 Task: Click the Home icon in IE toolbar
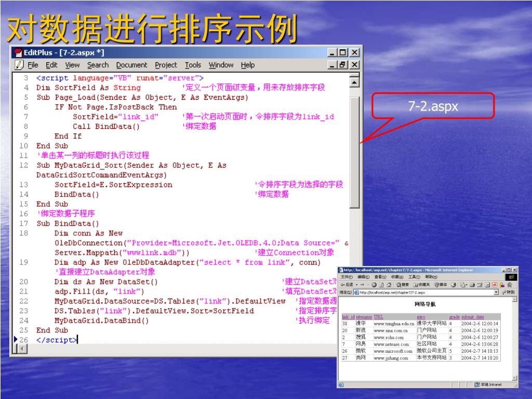(x=389, y=285)
